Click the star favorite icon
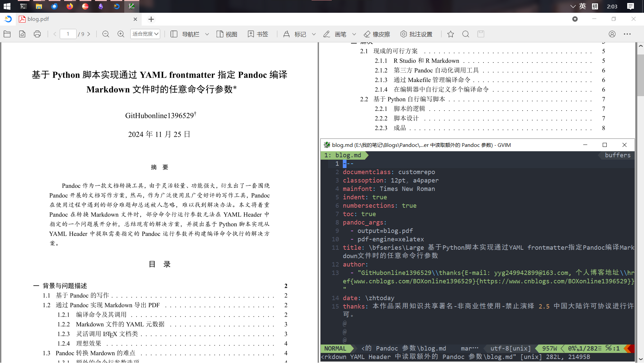644x363 pixels. [x=451, y=34]
